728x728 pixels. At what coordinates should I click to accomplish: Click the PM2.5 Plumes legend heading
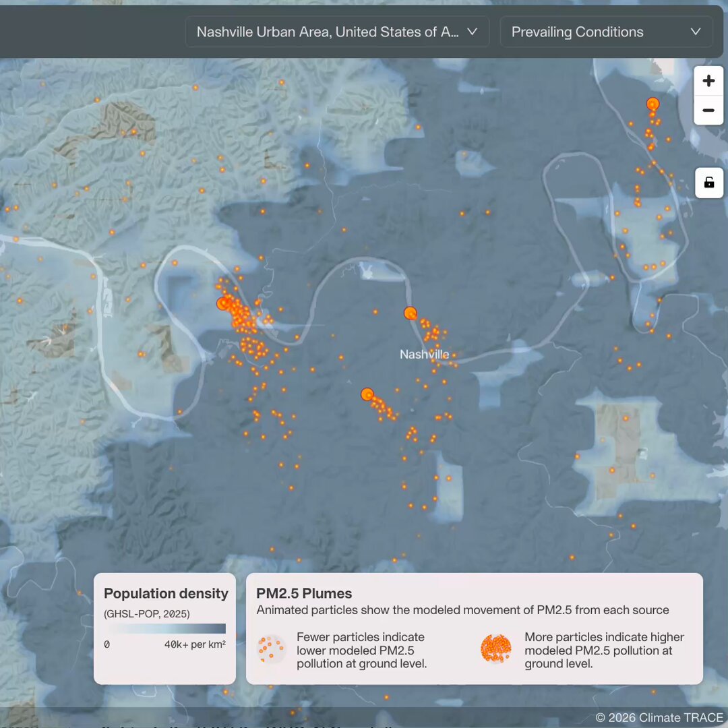(304, 593)
